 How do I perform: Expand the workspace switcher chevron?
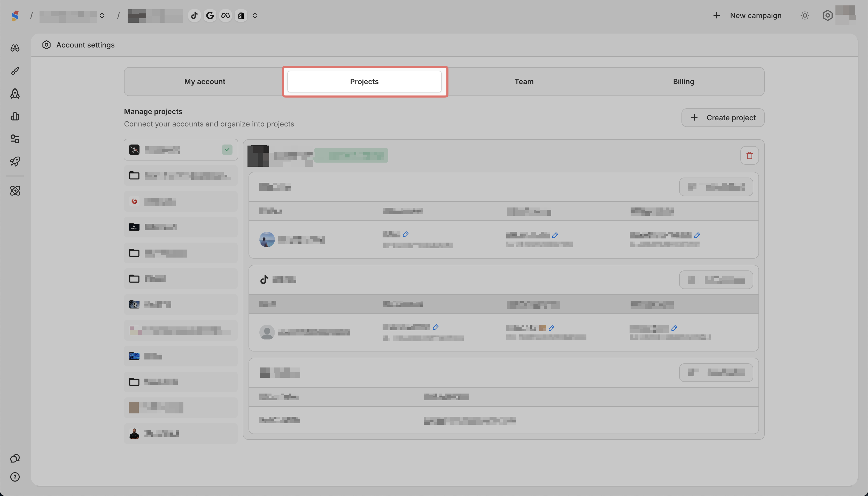pyautogui.click(x=102, y=15)
